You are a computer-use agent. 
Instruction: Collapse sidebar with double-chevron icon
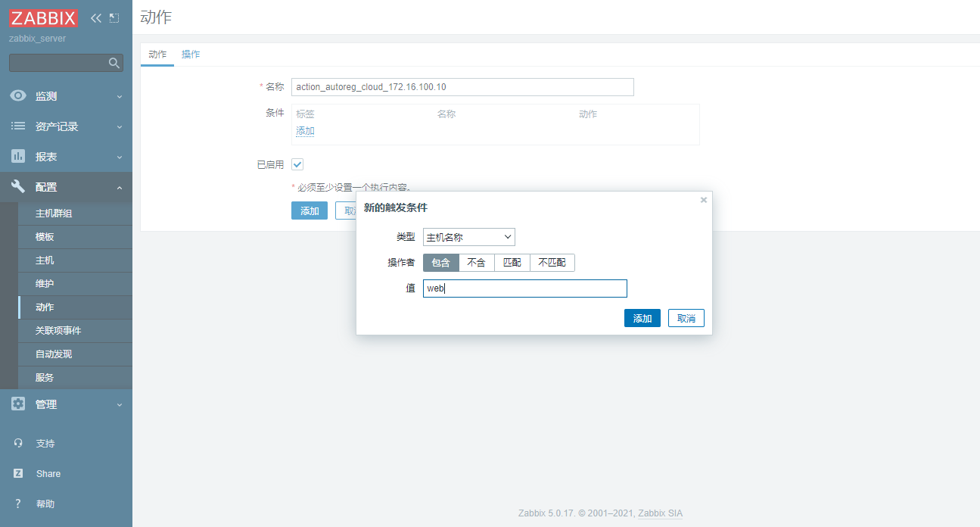96,17
